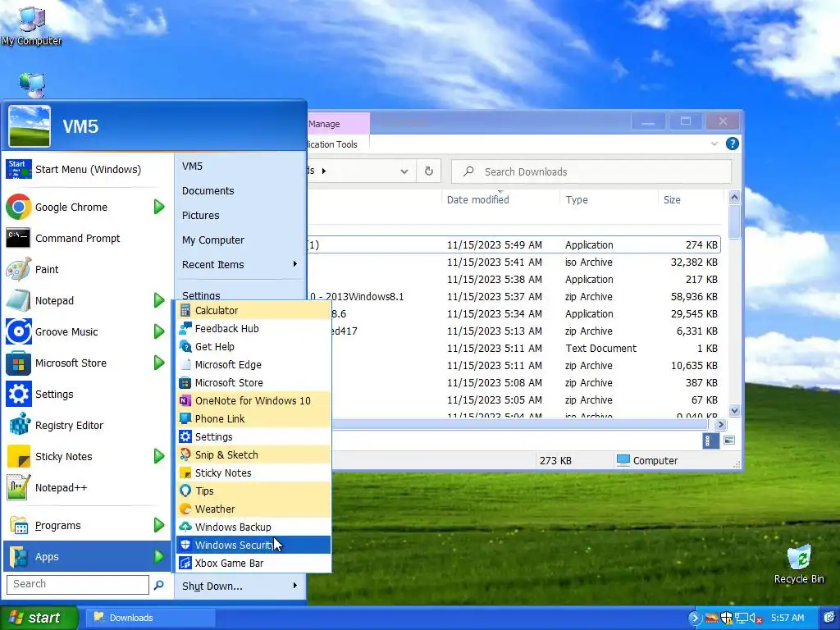Viewport: 840px width, 630px height.
Task: Open Microsoft Store in Apps submenu
Action: coord(253,382)
